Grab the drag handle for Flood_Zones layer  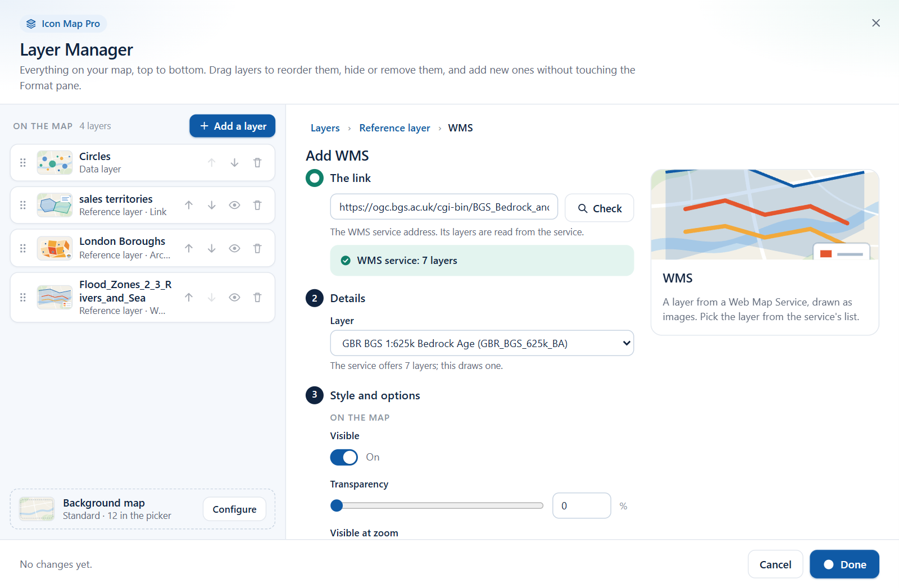[23, 298]
